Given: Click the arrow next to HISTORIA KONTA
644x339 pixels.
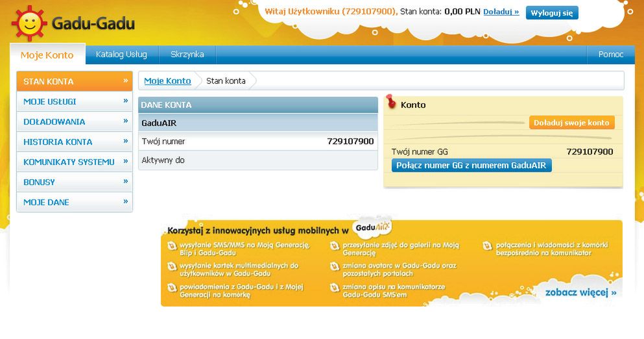Looking at the screenshot, I should click(x=126, y=141).
